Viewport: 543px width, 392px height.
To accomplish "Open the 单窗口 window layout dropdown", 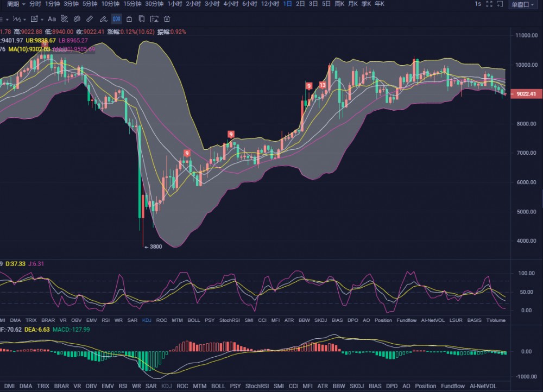I will pyautogui.click(x=522, y=4).
